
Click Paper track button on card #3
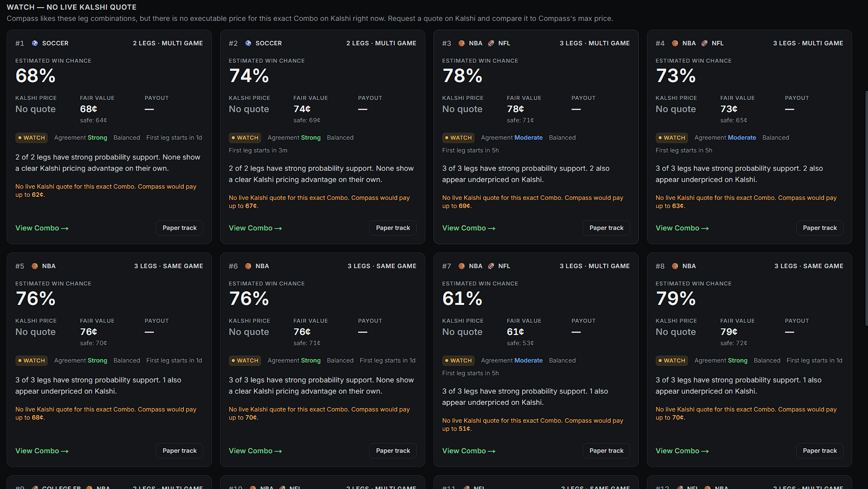606,228
